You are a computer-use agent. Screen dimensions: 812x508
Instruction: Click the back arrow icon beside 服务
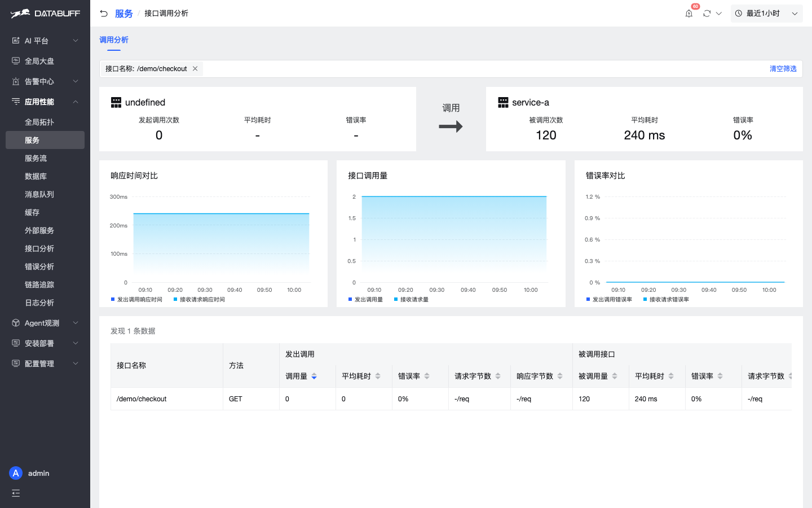[x=104, y=14]
